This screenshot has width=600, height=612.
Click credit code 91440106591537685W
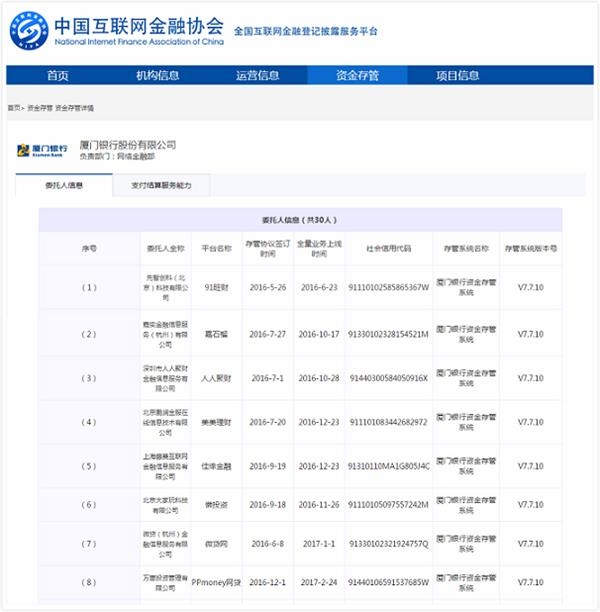[388, 583]
